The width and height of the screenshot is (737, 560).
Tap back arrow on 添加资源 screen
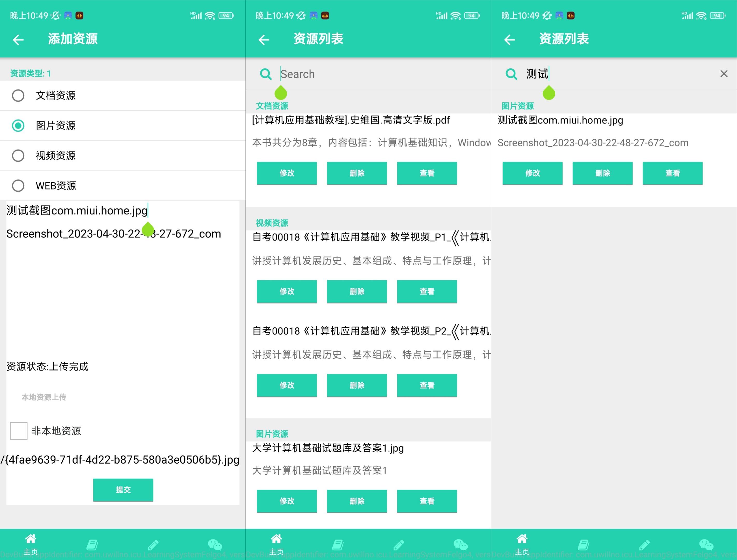(18, 40)
